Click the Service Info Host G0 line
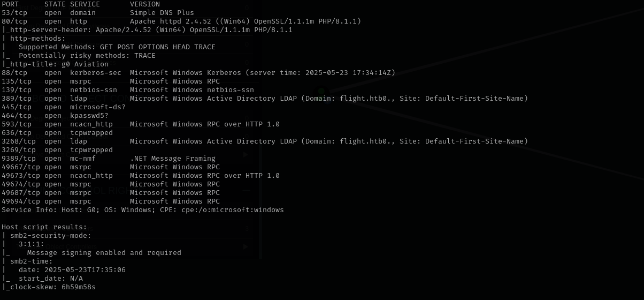 pyautogui.click(x=143, y=210)
